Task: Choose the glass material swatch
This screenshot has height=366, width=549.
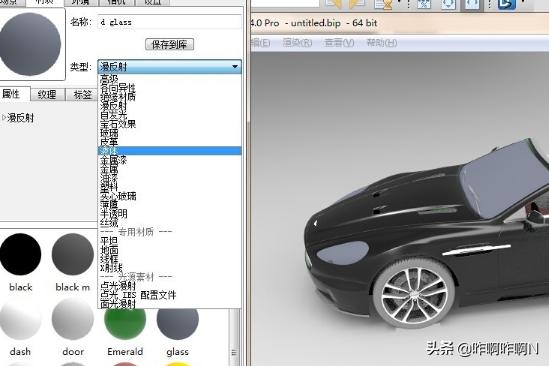Action: point(178,324)
